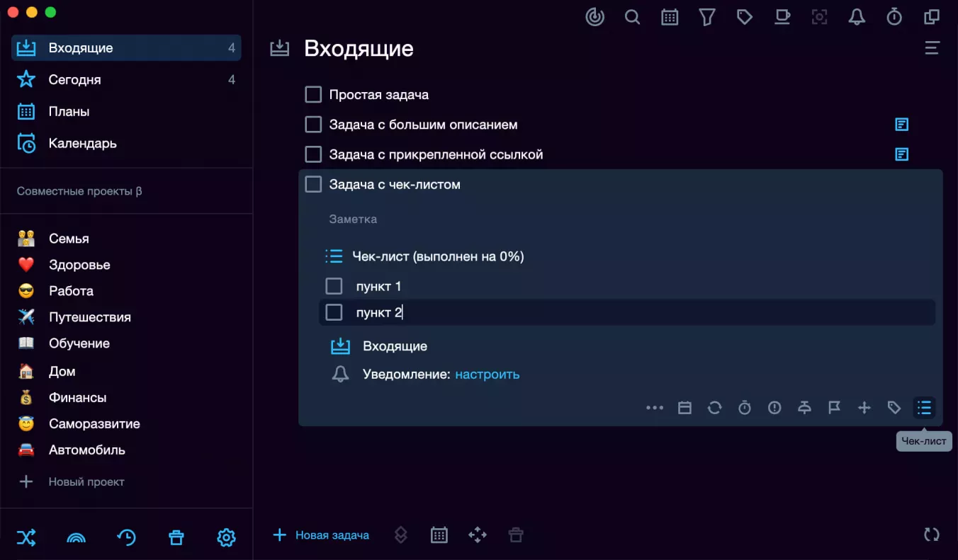This screenshot has width=958, height=560.
Task: Open the three-dots more options in task panel
Action: [x=655, y=408]
